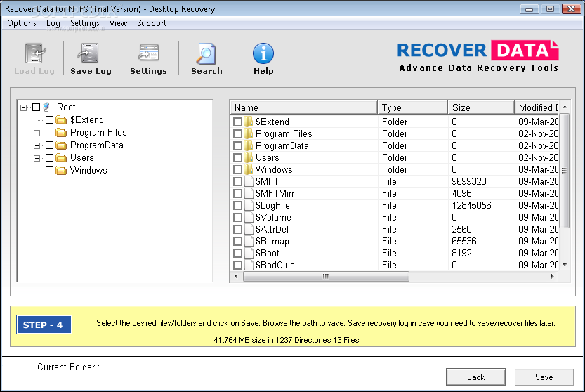Click the $MFTMirr file icon
585x392 pixels.
pos(249,193)
